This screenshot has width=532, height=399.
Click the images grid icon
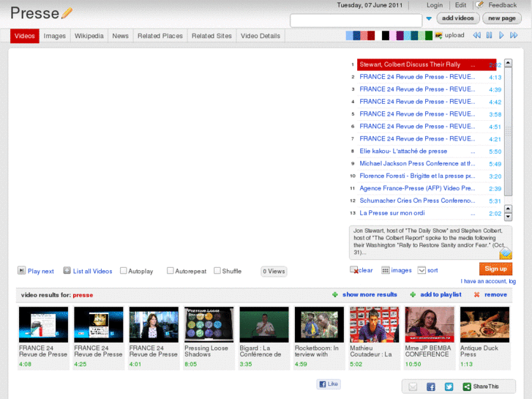386,270
